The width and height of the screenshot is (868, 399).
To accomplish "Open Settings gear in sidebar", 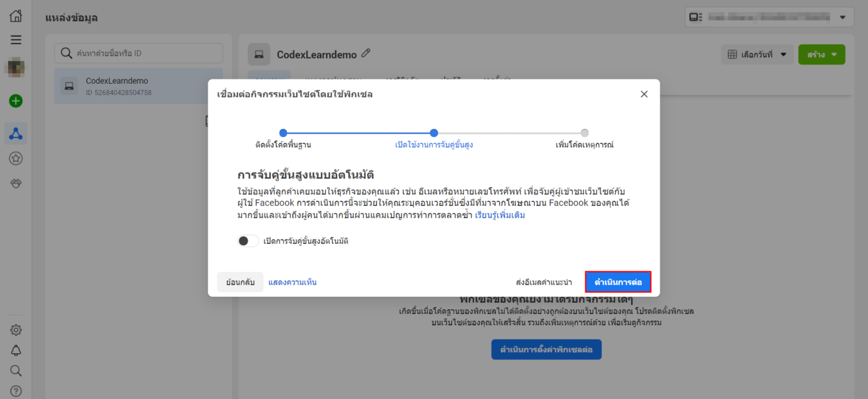I will pos(16,330).
